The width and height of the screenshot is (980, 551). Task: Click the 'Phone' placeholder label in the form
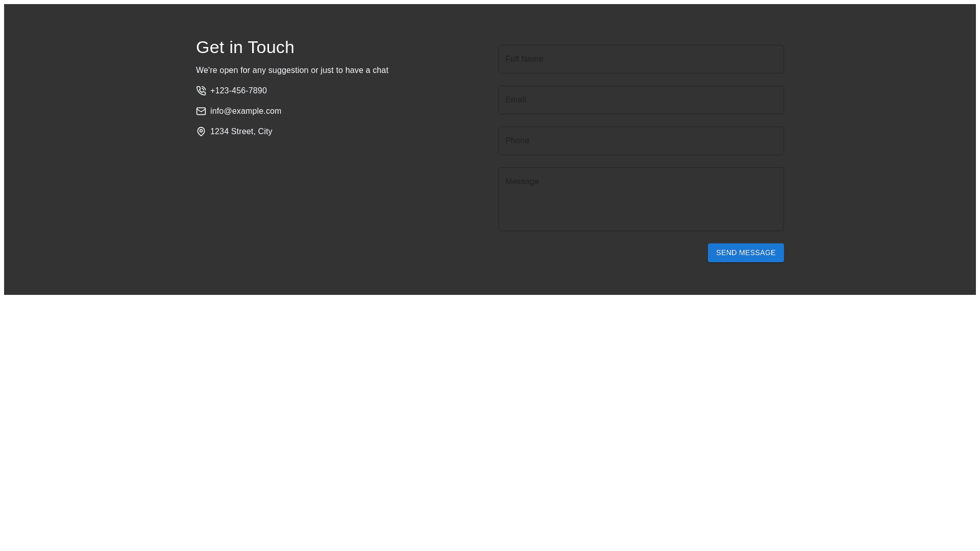[517, 141]
